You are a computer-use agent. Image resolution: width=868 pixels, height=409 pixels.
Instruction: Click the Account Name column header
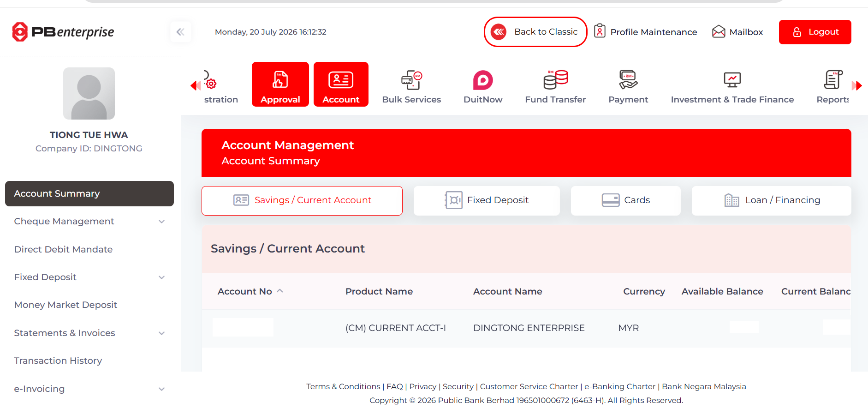(508, 291)
